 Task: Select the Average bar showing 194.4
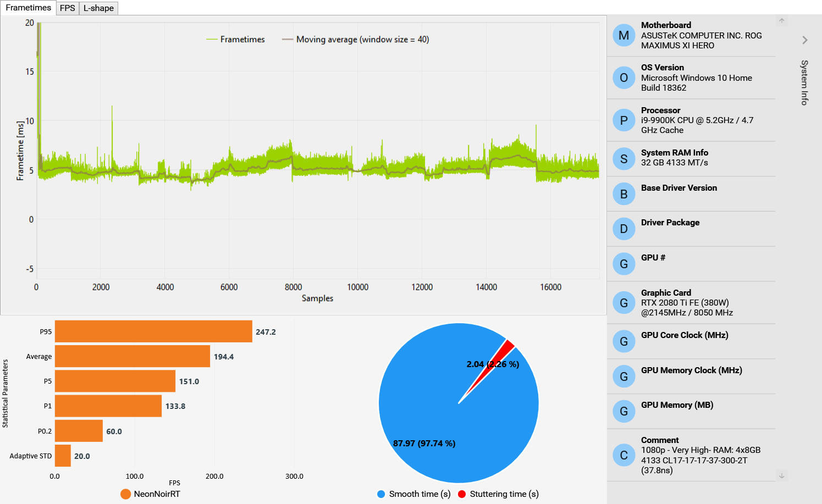coord(133,356)
